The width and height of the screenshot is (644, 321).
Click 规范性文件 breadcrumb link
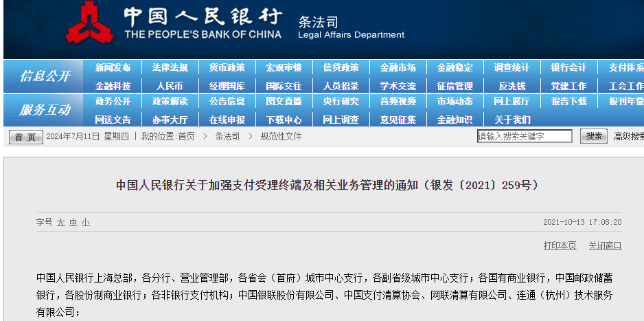281,137
